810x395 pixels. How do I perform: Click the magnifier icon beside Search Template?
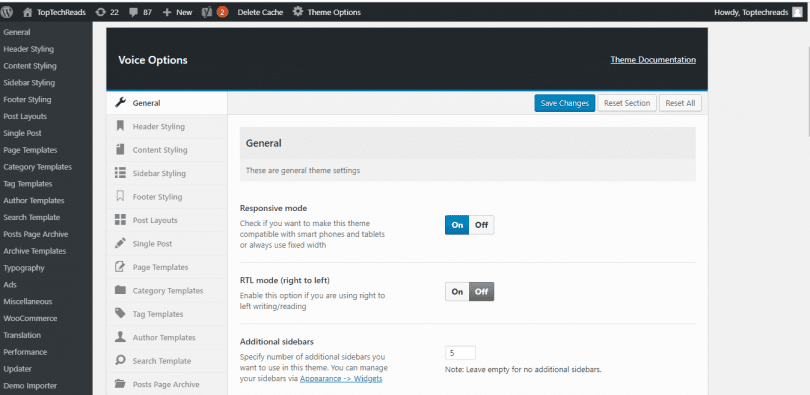[x=120, y=360]
